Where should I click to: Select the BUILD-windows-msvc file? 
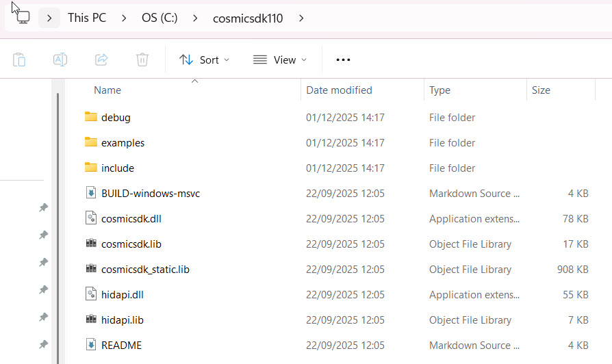[x=150, y=194]
